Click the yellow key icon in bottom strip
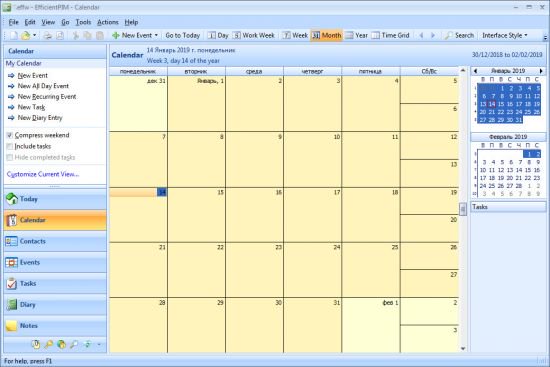Viewport: 550px width, 367px height. point(48,345)
